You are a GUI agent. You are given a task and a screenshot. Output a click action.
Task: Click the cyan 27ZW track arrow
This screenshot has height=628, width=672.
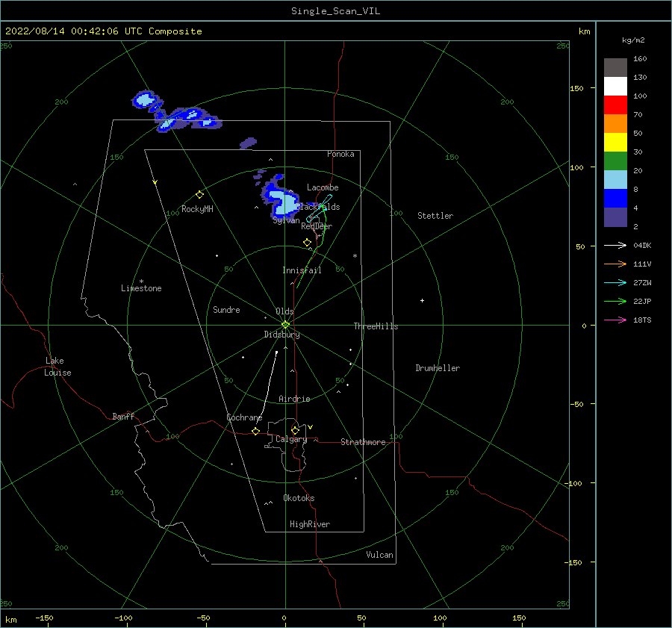(615, 282)
